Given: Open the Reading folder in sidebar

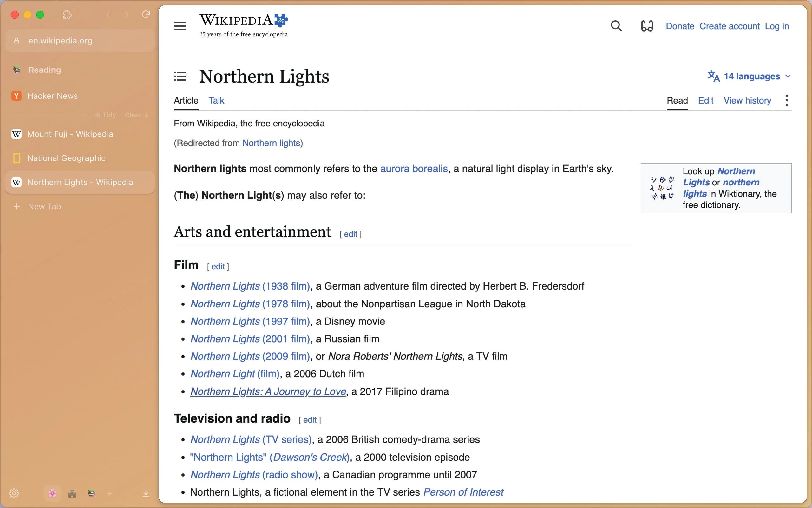Looking at the screenshot, I should [80, 70].
